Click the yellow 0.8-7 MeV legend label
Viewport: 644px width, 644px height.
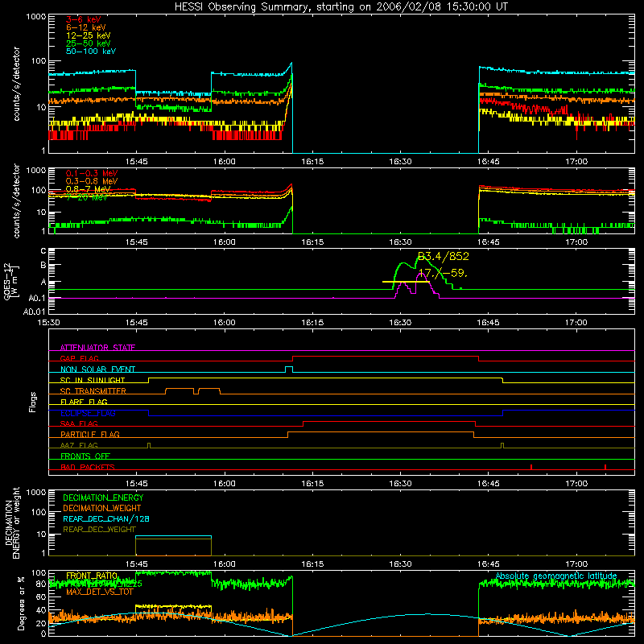click(88, 189)
